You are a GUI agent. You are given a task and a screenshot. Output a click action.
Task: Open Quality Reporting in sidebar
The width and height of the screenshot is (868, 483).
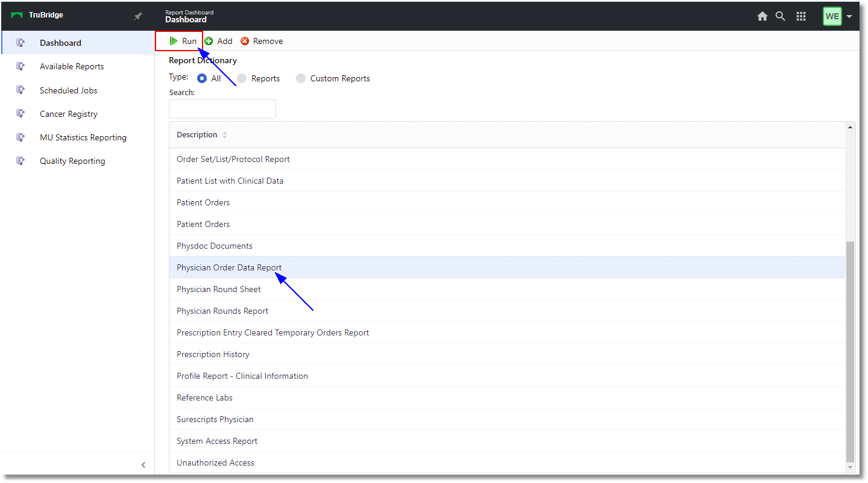[x=77, y=161]
